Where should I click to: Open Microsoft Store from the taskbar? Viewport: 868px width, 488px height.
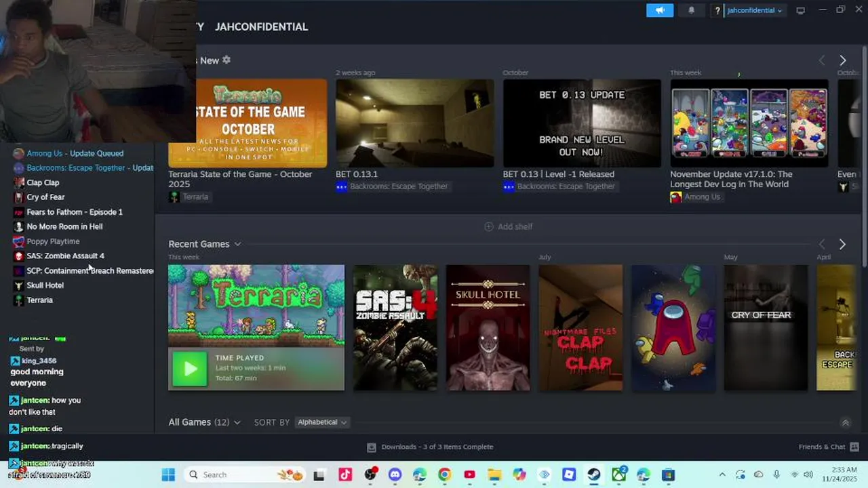click(x=669, y=475)
